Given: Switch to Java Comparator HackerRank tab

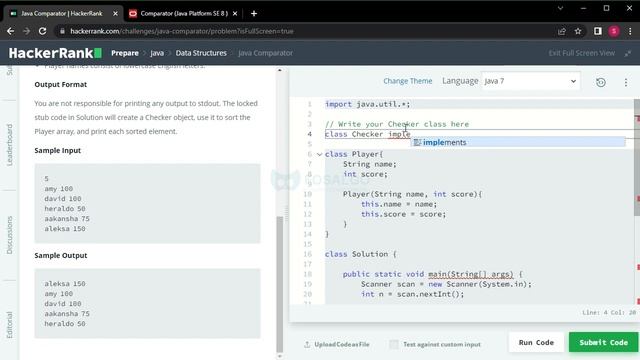Looking at the screenshot, I should [61, 13].
